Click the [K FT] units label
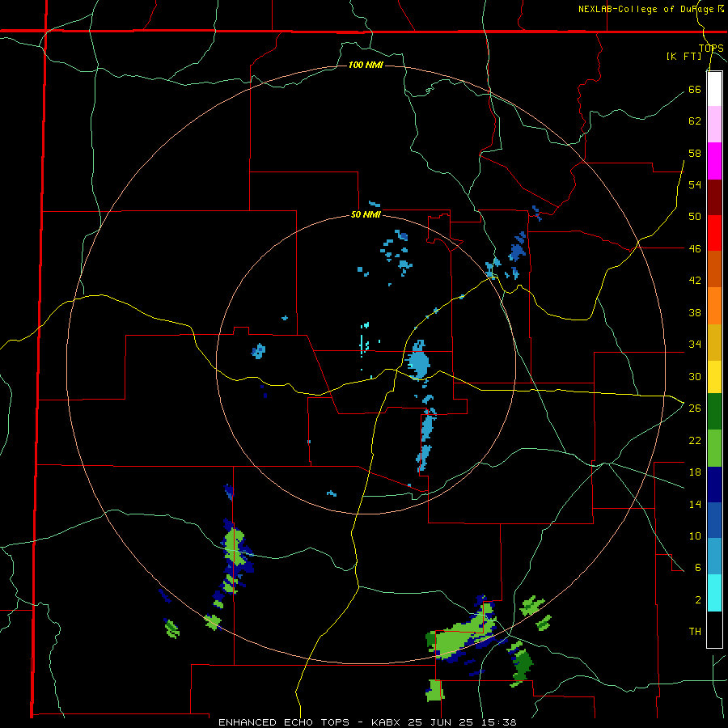The width and height of the screenshot is (728, 728). click(684, 56)
